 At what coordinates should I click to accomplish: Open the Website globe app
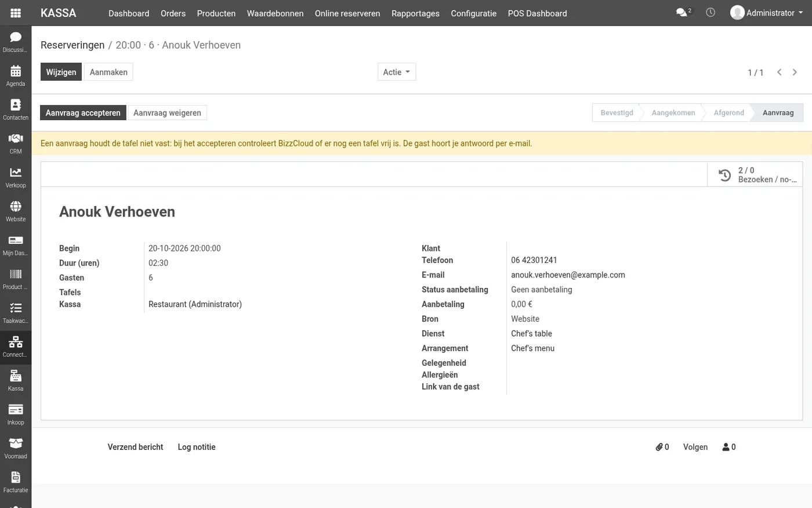[16, 211]
